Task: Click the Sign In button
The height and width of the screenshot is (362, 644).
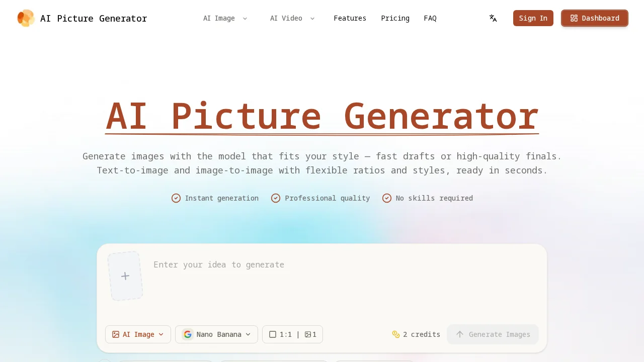Action: point(533,18)
